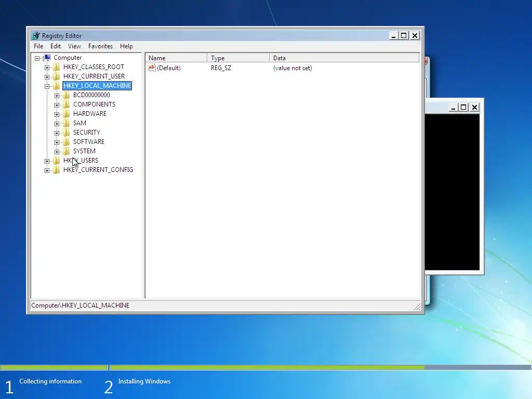Click the BCD00000000 folder icon
The height and width of the screenshot is (399, 532).
tap(66, 95)
